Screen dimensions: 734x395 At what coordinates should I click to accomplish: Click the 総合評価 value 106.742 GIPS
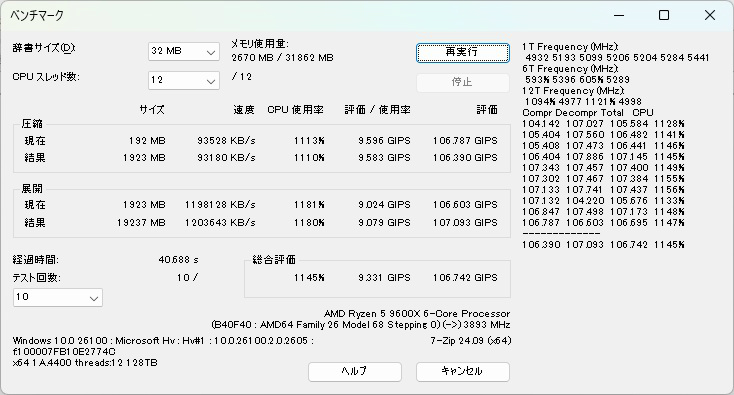pos(465,278)
